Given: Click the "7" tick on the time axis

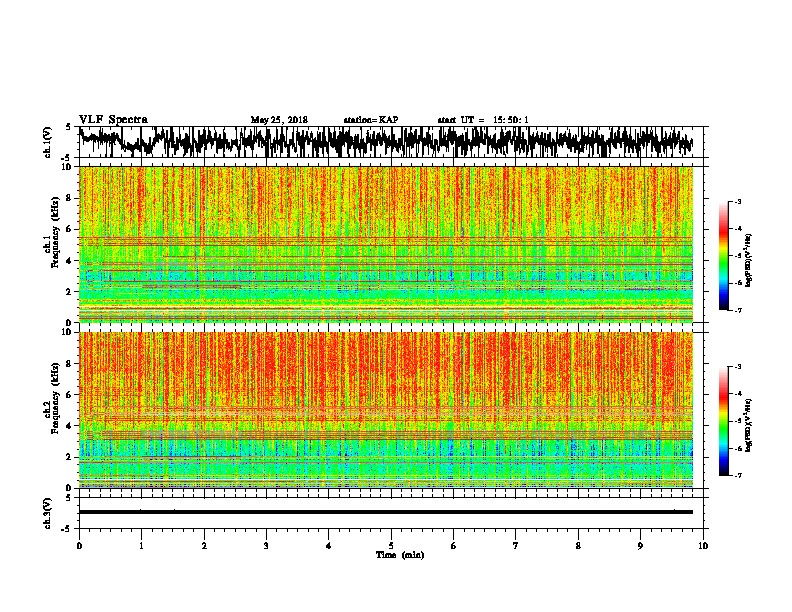Looking at the screenshot, I should 516,546.
